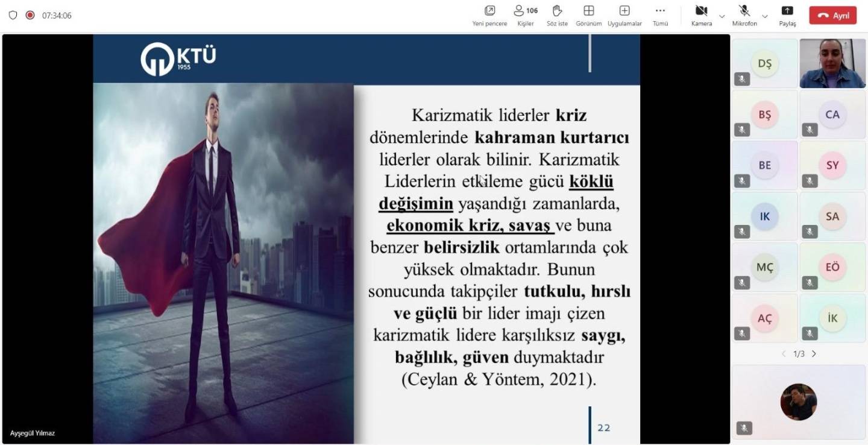
Task: Select participant tile MÇ
Action: pyautogui.click(x=765, y=267)
